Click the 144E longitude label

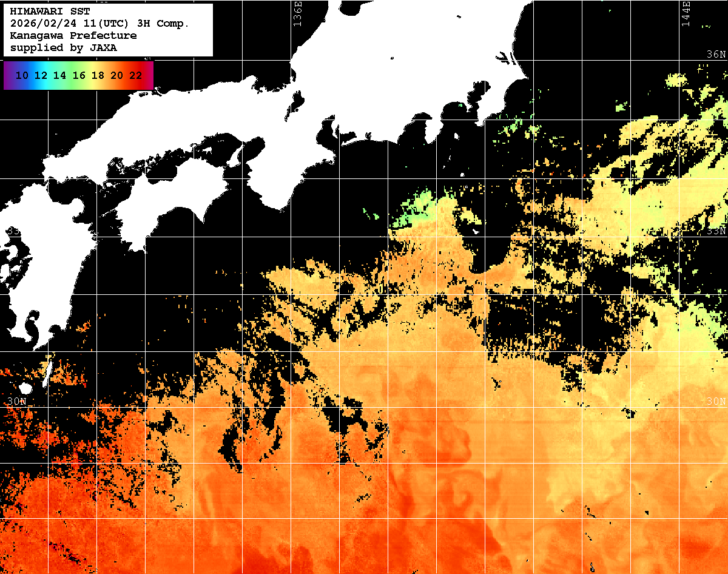(x=686, y=13)
